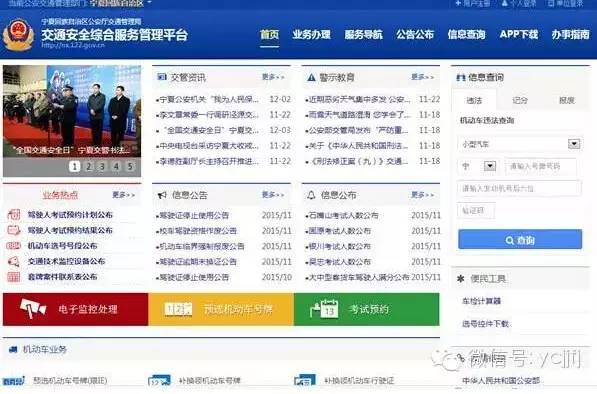597x394 pixels.
Task: Select carousel page 1 indicator
Action: click(75, 166)
